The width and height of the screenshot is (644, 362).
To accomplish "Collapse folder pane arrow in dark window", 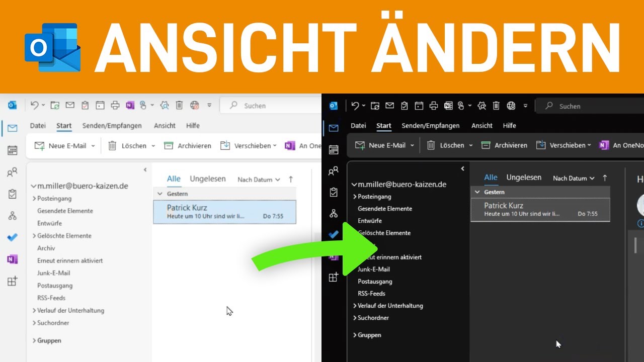I will pyautogui.click(x=463, y=169).
